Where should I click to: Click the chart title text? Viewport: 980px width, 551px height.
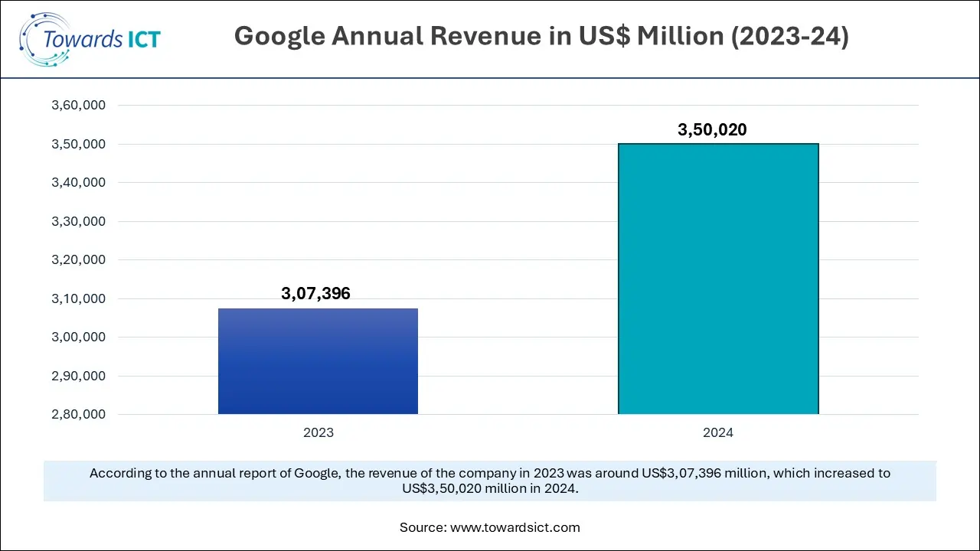coord(542,36)
